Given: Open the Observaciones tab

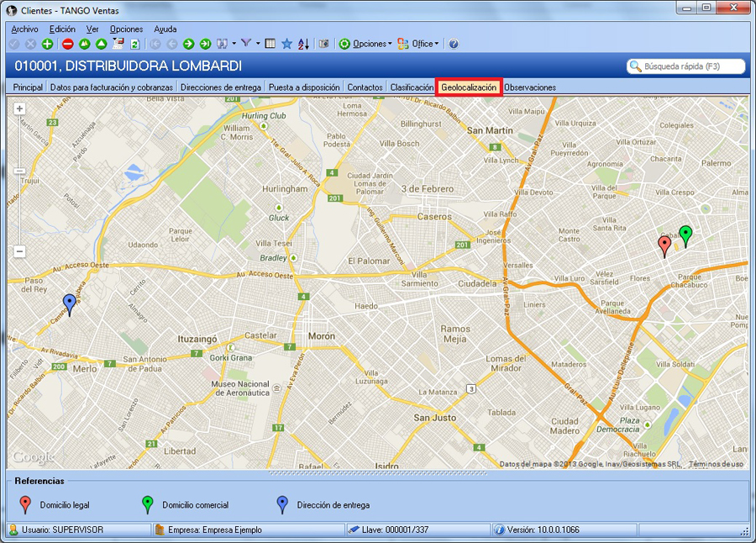Looking at the screenshot, I should click(530, 87).
